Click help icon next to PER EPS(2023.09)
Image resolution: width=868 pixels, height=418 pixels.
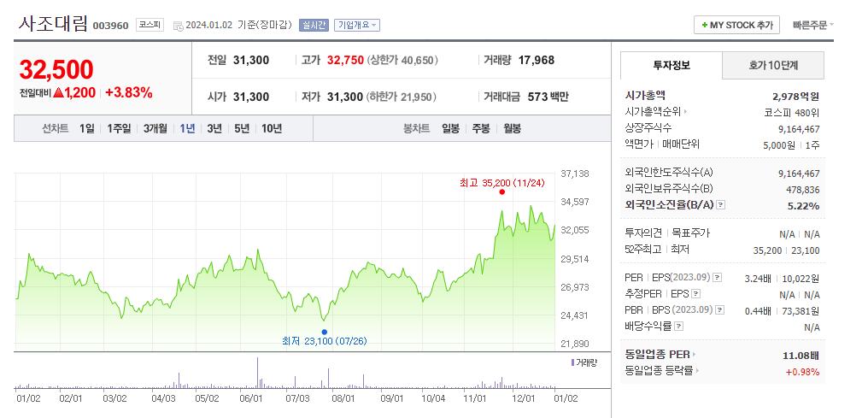[718, 277]
